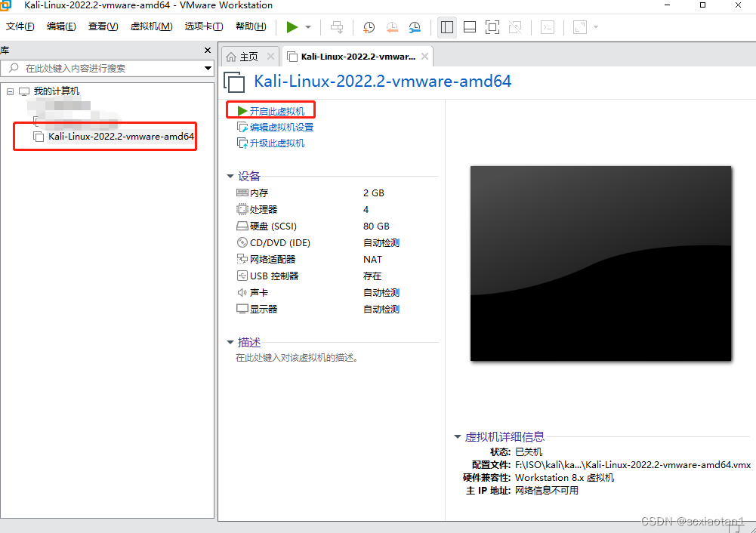Open the 选项卡(T) menu
This screenshot has width=756, height=533.
(x=204, y=26)
